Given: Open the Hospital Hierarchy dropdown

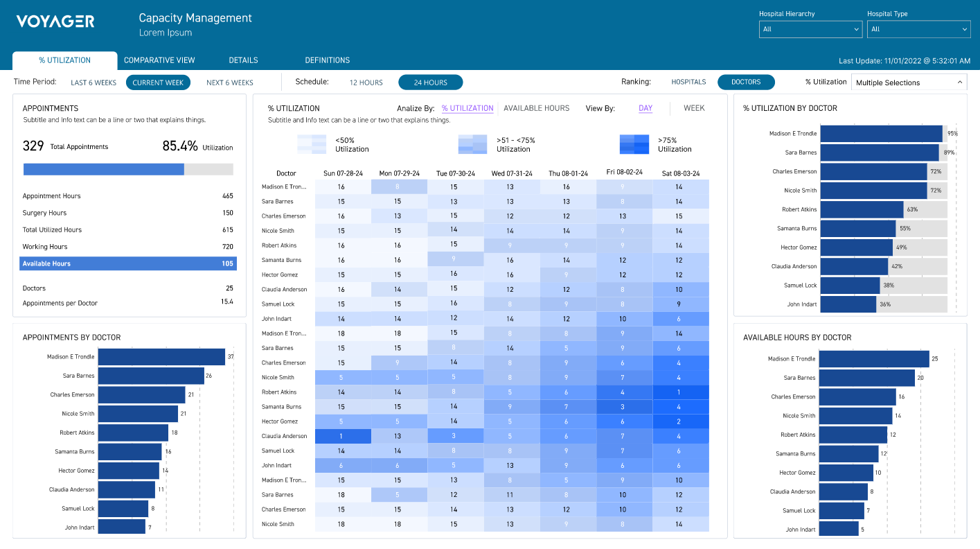Looking at the screenshot, I should pos(810,29).
